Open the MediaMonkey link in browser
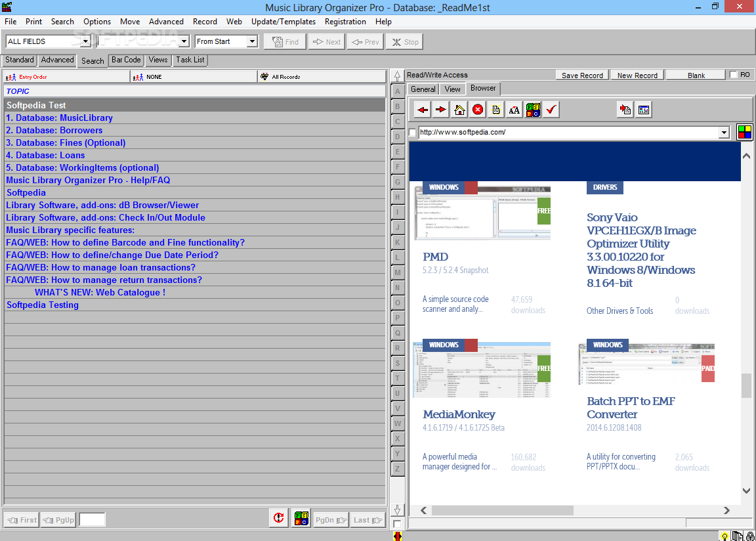This screenshot has height=541, width=756. tap(459, 414)
